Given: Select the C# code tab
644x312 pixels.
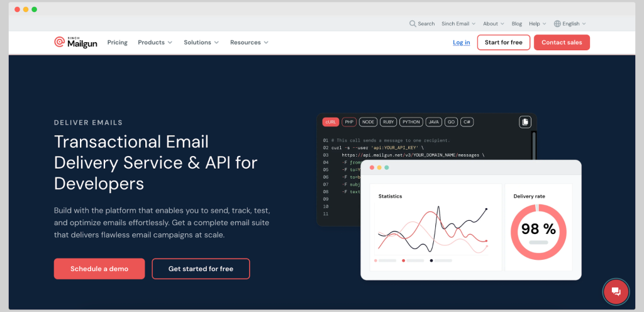Looking at the screenshot, I should point(467,122).
